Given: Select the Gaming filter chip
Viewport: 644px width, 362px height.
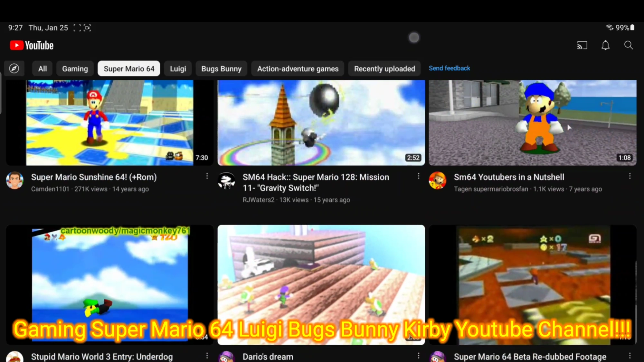Looking at the screenshot, I should [x=75, y=69].
